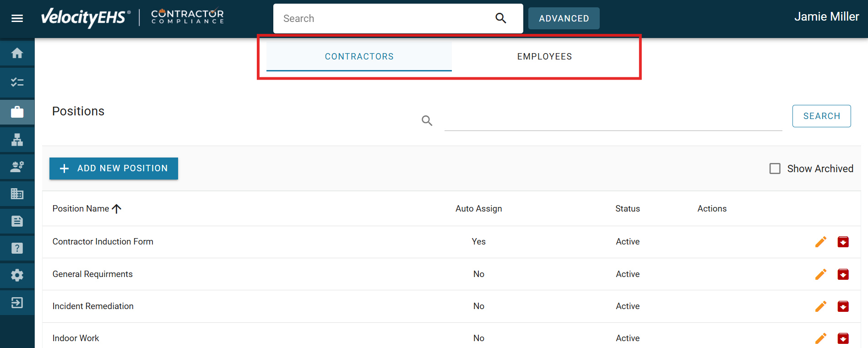Open the Settings gear in the sidebar
Screen dimensions: 868x348
click(x=17, y=275)
